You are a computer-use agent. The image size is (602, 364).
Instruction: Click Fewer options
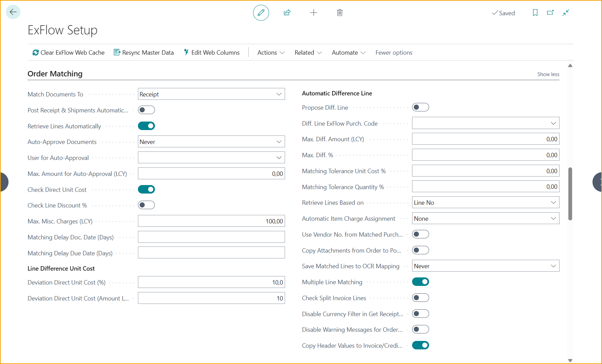(x=394, y=52)
